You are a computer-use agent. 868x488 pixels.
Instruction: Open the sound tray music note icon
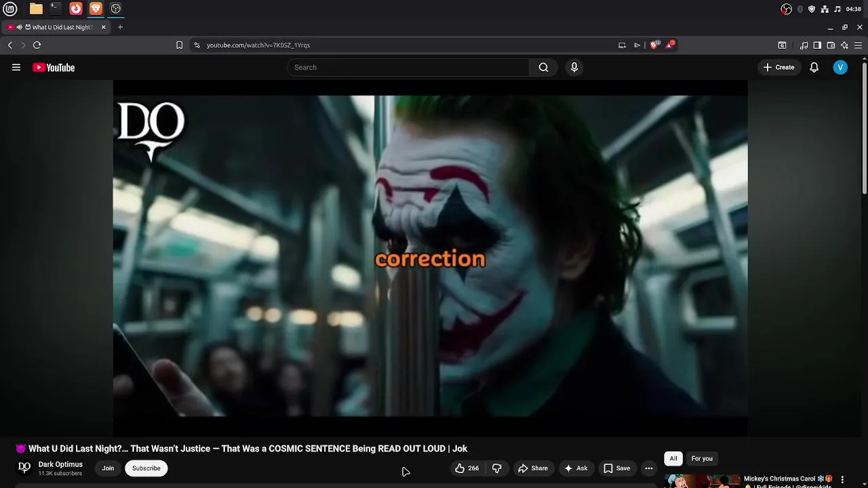[837, 9]
